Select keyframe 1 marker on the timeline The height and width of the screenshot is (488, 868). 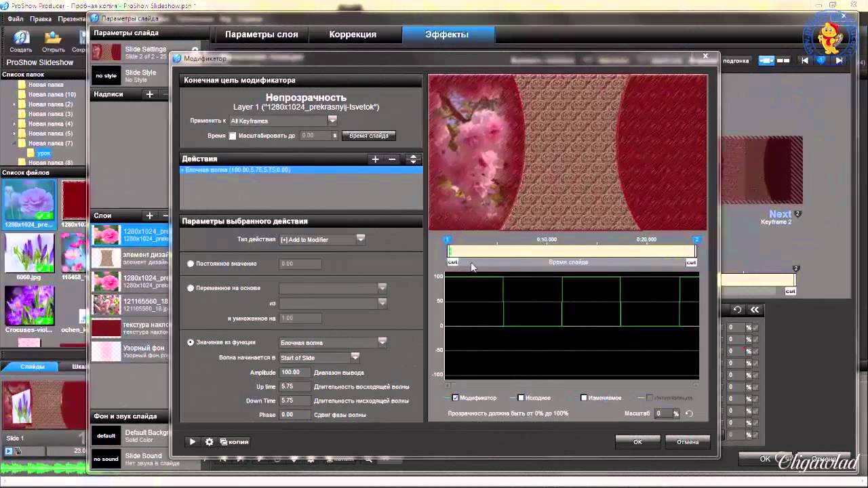coord(448,240)
